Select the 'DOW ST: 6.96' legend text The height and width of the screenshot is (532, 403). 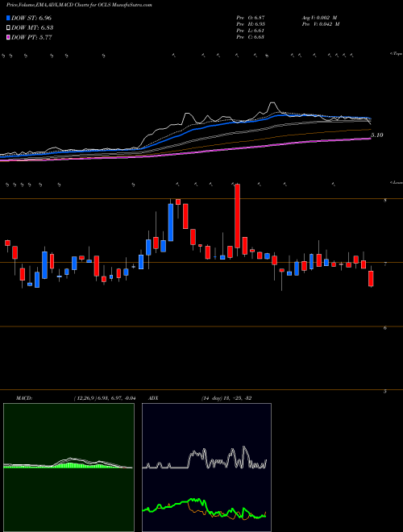click(31, 18)
